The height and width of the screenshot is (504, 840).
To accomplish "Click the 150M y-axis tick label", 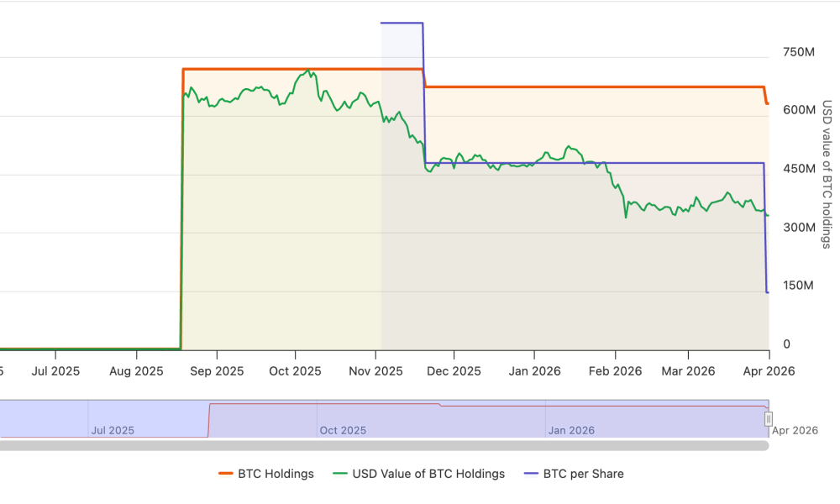I will [x=798, y=286].
